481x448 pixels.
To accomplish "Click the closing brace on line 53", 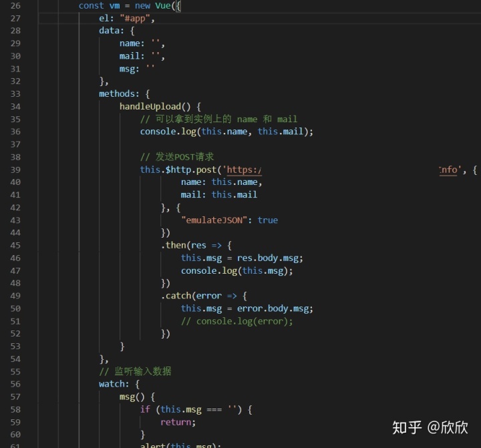I will (122, 347).
